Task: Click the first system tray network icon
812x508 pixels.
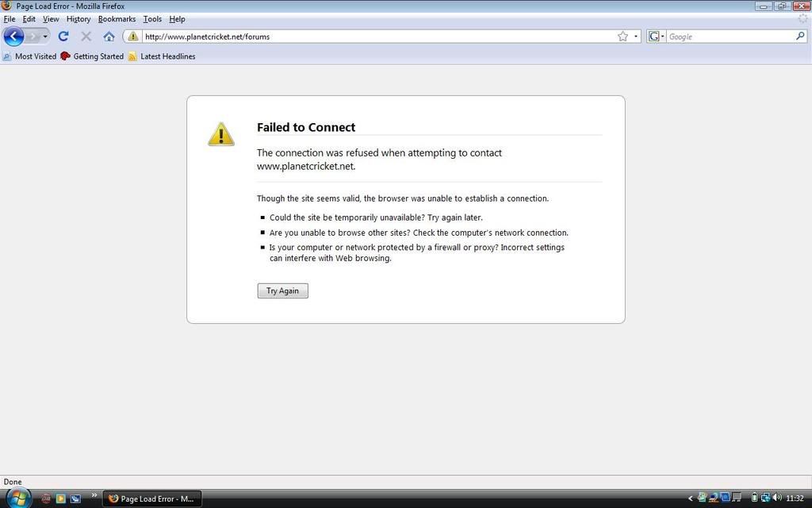Action: coord(703,498)
